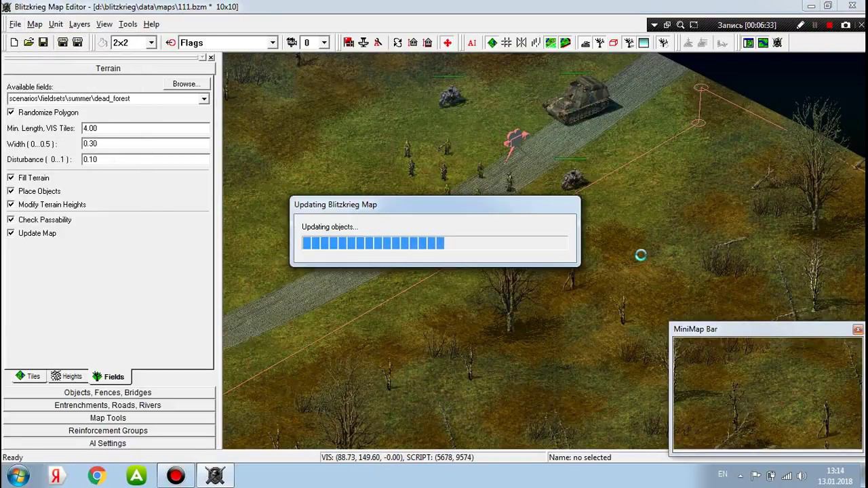This screenshot has height=488, width=868.
Task: Open the red AI toolbar icon
Action: pos(472,43)
